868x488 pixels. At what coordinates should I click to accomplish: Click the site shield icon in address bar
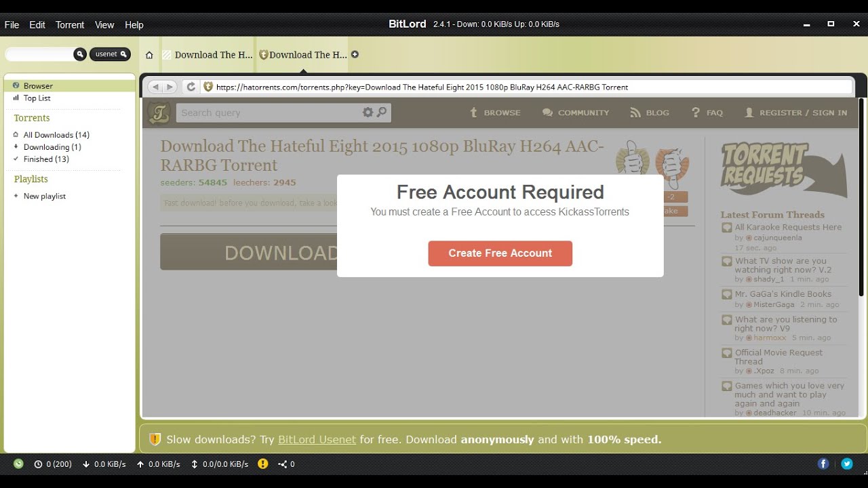(x=208, y=87)
